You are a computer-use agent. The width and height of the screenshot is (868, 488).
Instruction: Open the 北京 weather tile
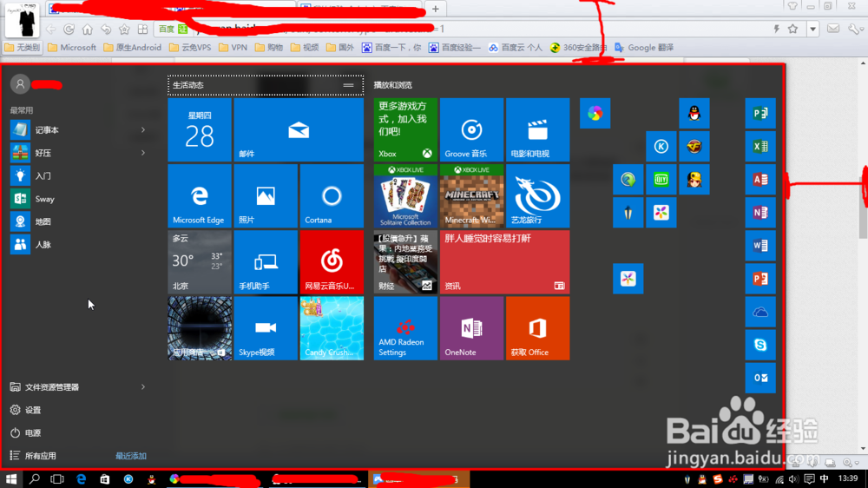[x=200, y=262]
